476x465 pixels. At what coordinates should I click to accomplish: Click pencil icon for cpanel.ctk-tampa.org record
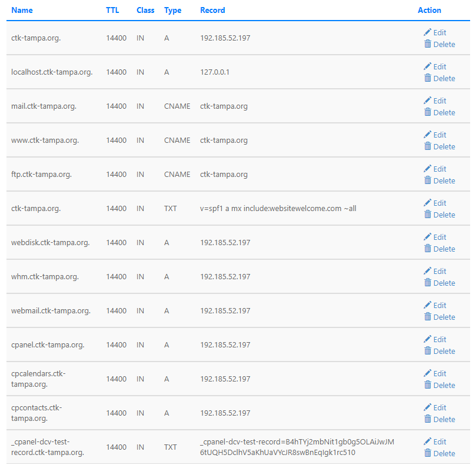[428, 339]
